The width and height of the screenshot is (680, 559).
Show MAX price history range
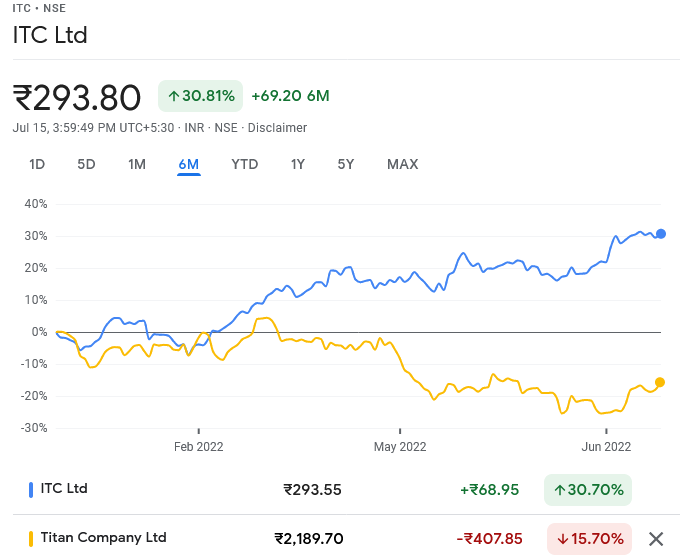(x=402, y=164)
